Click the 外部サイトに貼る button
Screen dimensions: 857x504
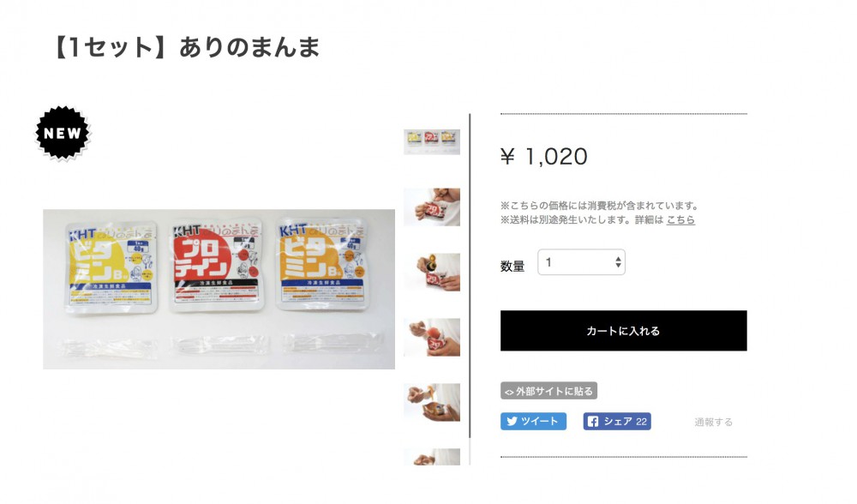click(x=548, y=391)
